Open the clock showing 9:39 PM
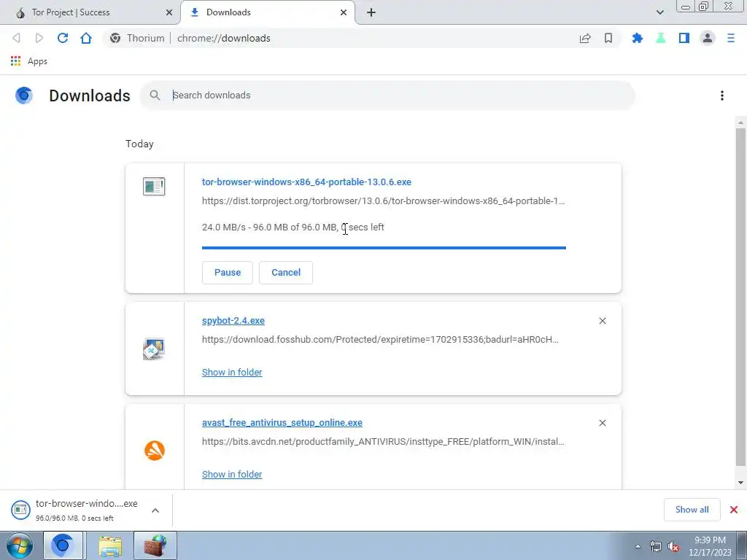The height and width of the screenshot is (560, 747). pos(710,546)
